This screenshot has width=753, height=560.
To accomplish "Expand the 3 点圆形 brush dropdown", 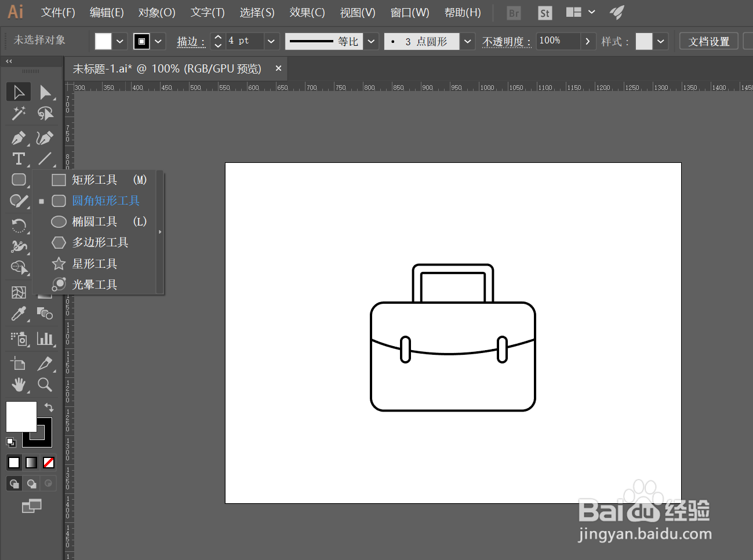I will 468,42.
